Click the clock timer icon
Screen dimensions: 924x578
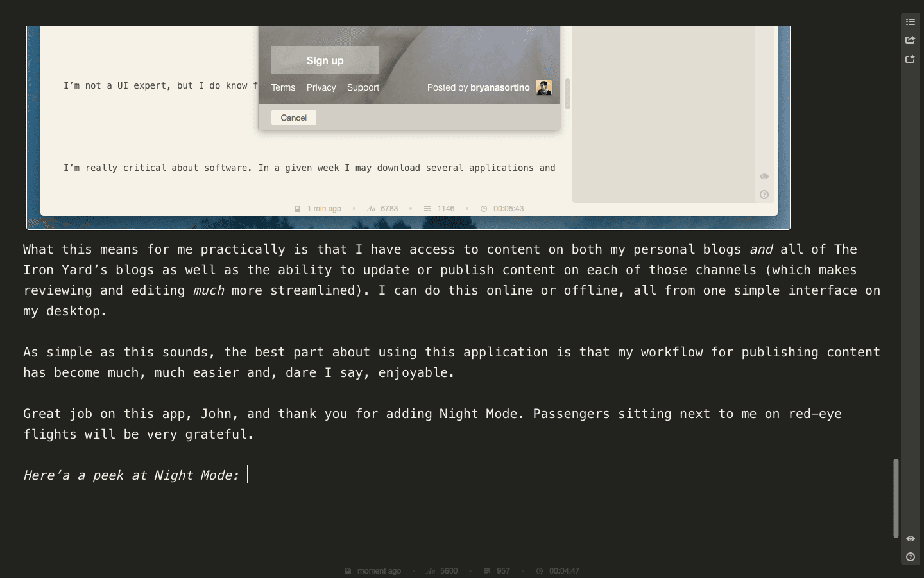540,571
